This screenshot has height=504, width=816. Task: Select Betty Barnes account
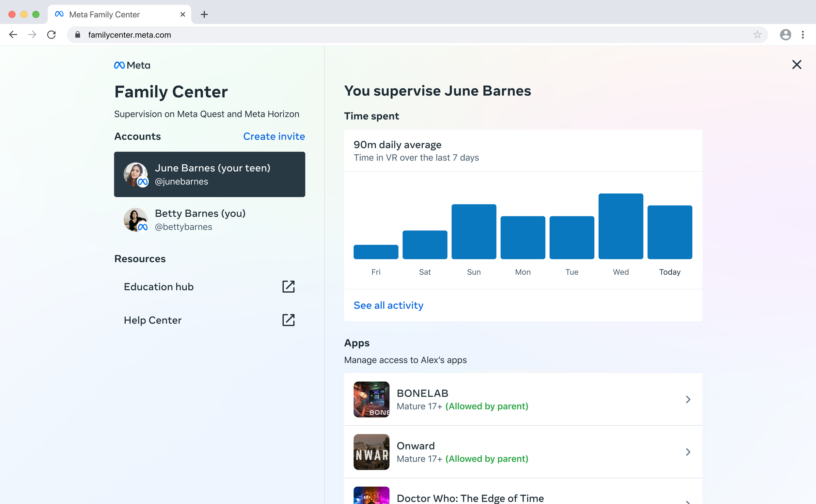coord(210,220)
